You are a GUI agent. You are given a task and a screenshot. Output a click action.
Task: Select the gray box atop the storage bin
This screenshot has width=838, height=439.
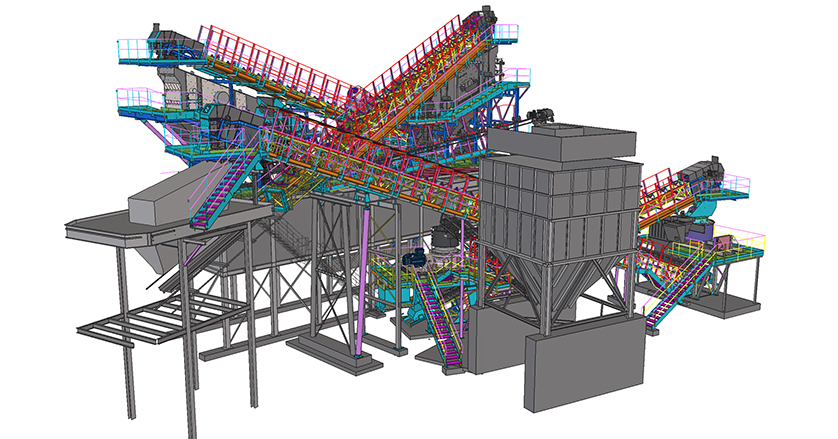click(x=562, y=142)
